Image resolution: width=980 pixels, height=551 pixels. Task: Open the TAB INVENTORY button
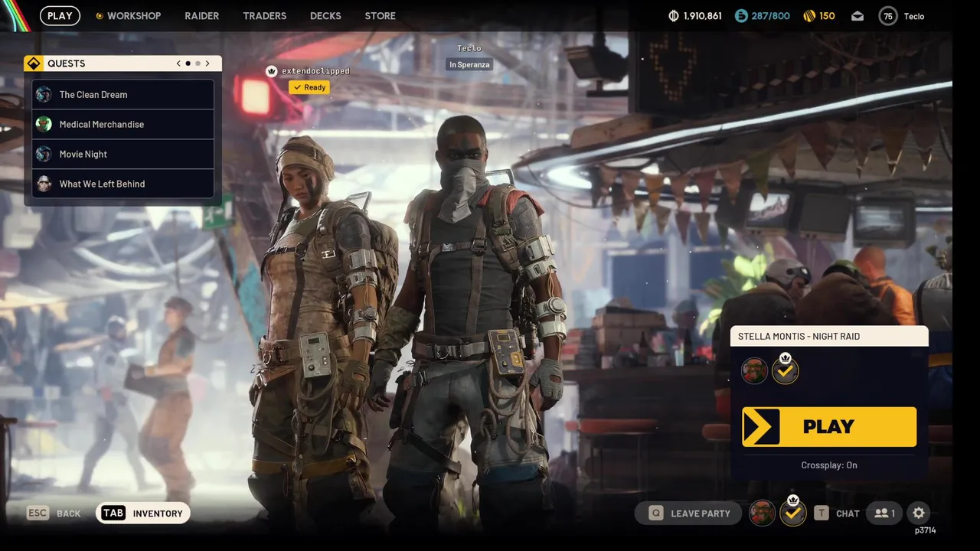point(143,513)
